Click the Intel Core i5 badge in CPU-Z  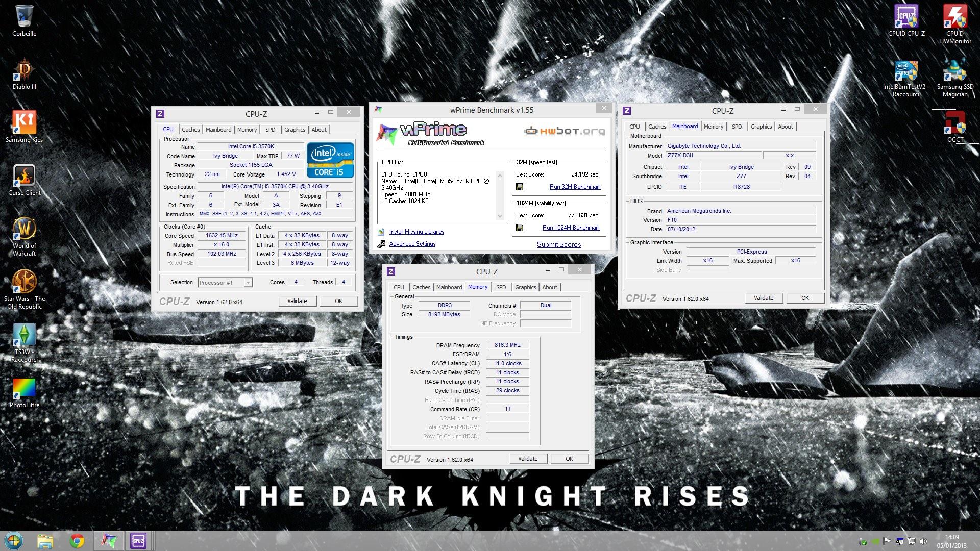pyautogui.click(x=330, y=160)
